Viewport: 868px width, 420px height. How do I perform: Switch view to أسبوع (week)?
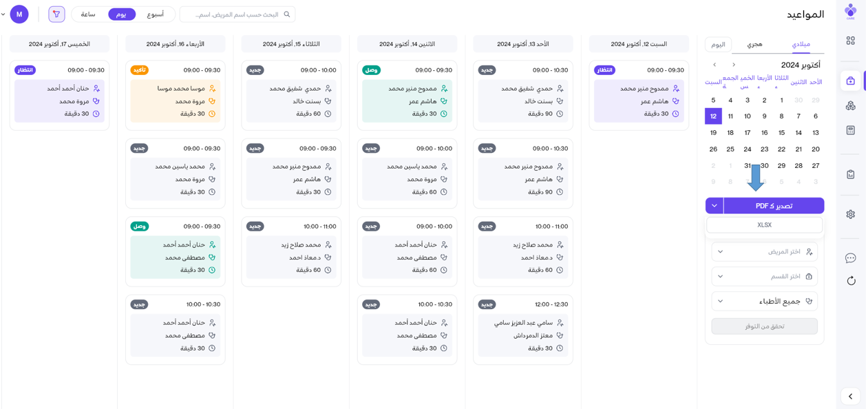[x=156, y=14]
